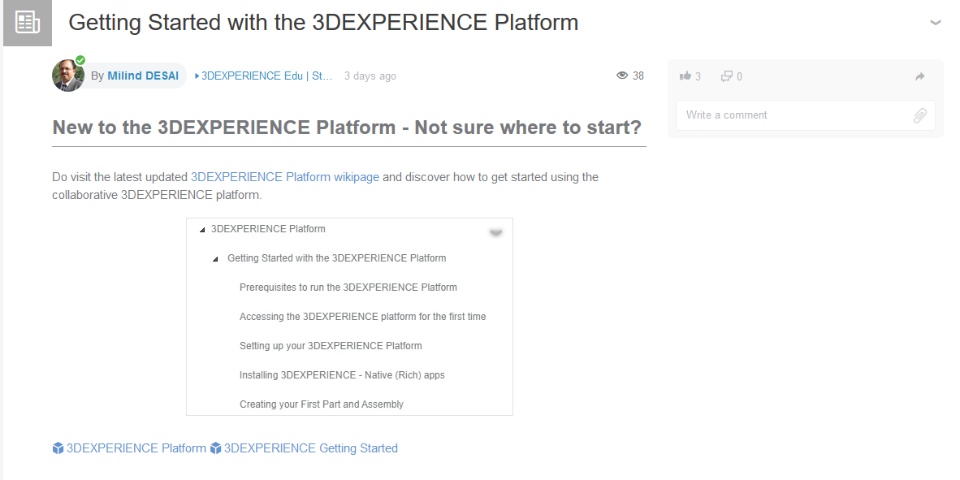Click the paperclip attachment icon
Image resolution: width=960 pixels, height=480 pixels.
click(x=920, y=115)
